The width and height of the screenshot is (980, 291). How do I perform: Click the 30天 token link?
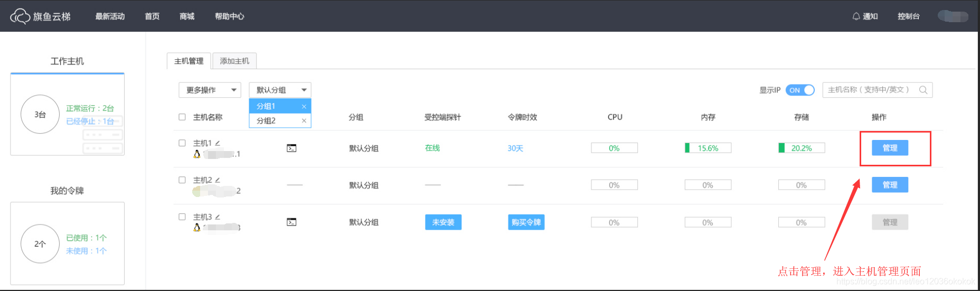tap(515, 148)
